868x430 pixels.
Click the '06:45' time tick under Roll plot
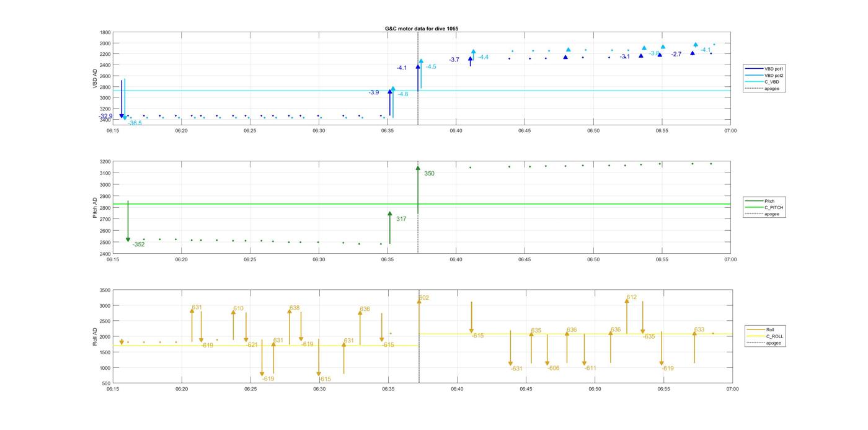[526, 390]
